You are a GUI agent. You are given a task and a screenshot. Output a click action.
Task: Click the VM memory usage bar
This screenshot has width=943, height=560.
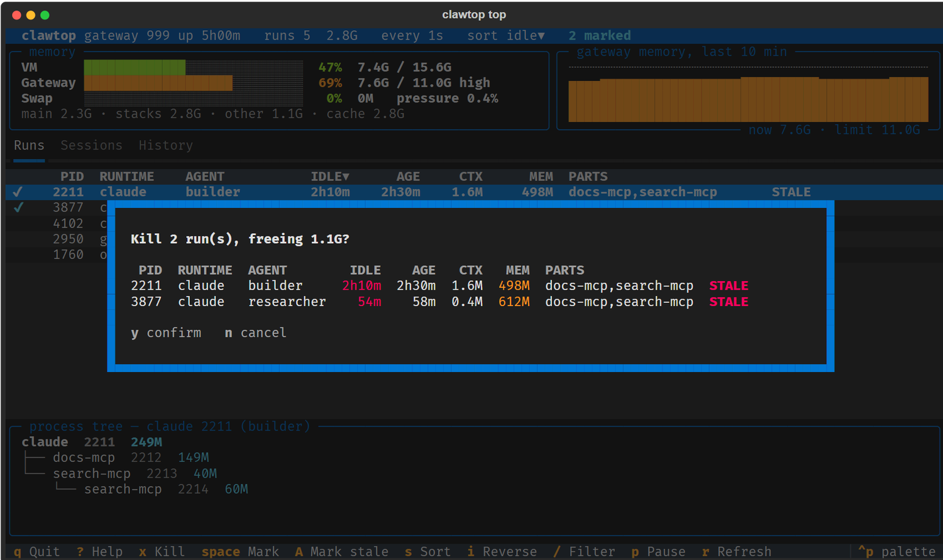(194, 67)
